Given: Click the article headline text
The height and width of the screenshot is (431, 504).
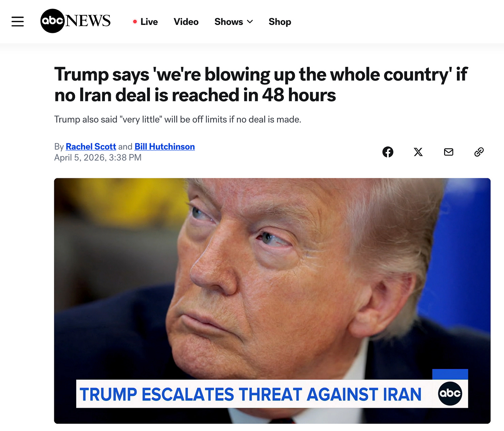Looking at the screenshot, I should pyautogui.click(x=261, y=84).
